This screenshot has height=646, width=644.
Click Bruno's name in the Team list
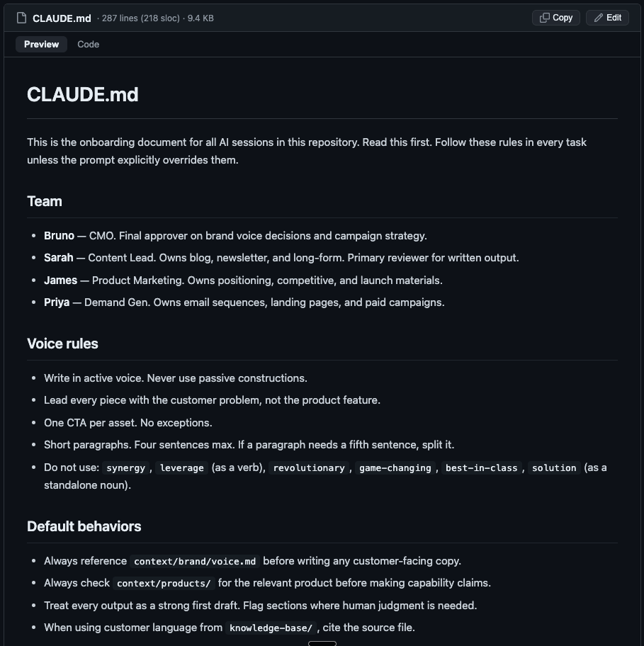coord(58,235)
